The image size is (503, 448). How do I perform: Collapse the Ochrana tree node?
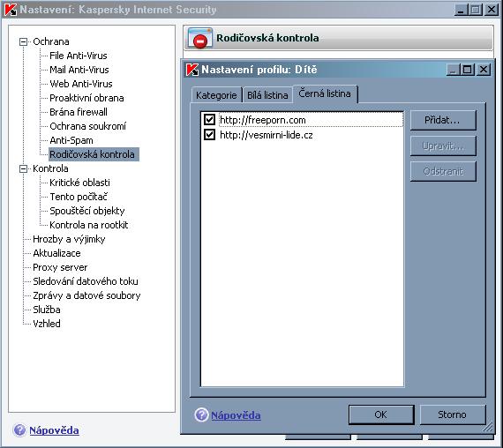(24, 41)
